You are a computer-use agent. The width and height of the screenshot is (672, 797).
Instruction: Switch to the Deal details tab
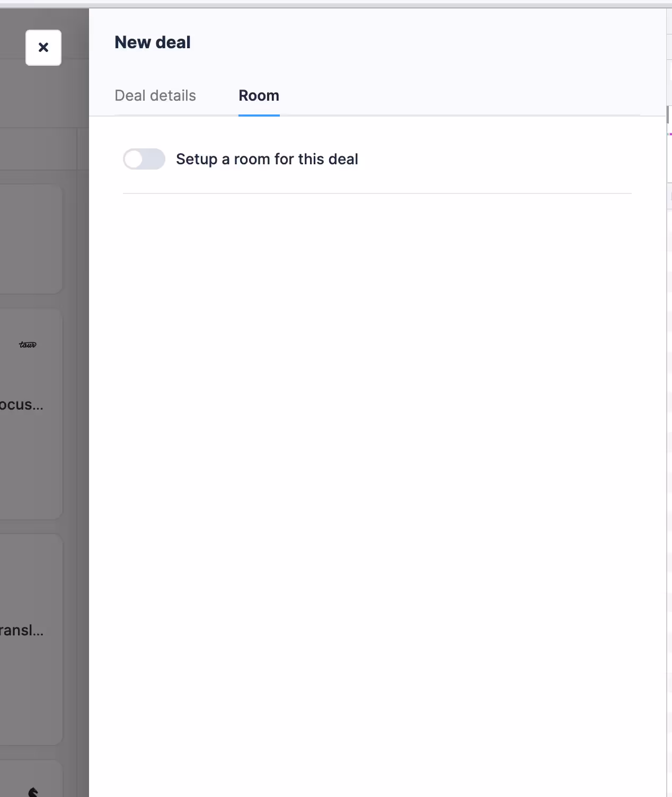155,95
